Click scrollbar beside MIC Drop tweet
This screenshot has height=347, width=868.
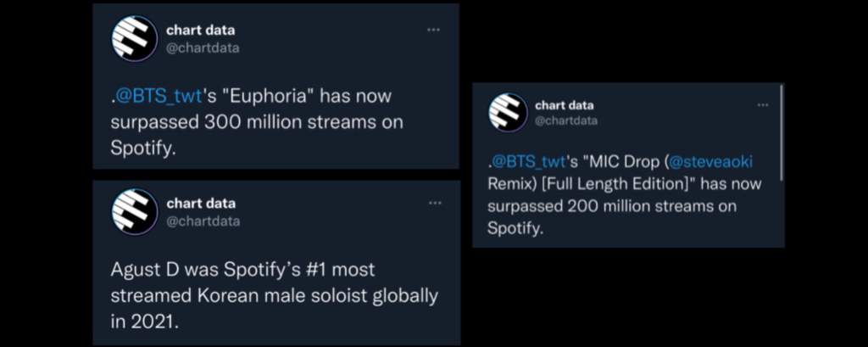click(782, 132)
